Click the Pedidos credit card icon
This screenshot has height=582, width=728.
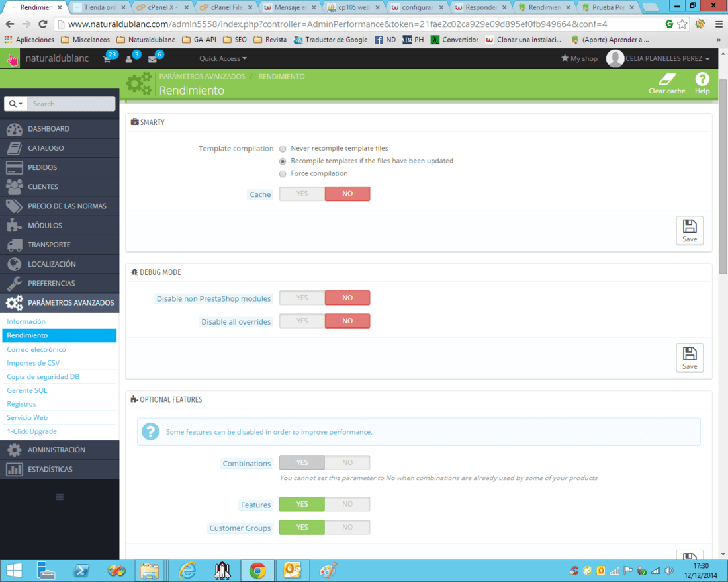click(x=15, y=167)
